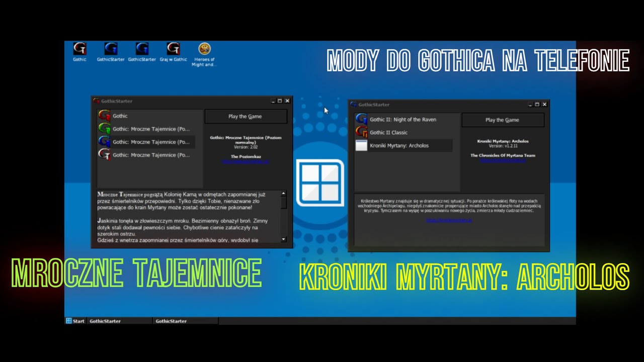Click 'Kroniki Myrtany: Archolos' heading in info pane
644x362 pixels.
(x=503, y=141)
